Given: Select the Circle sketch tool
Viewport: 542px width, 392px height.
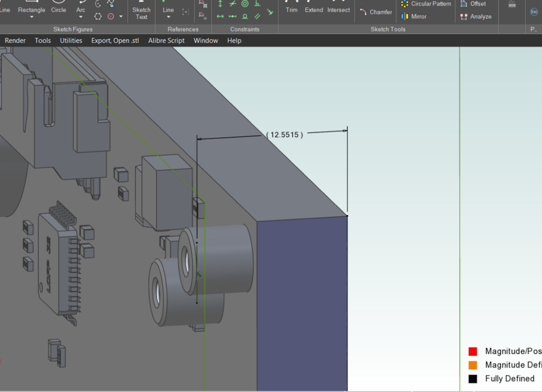Looking at the screenshot, I should 59,7.
